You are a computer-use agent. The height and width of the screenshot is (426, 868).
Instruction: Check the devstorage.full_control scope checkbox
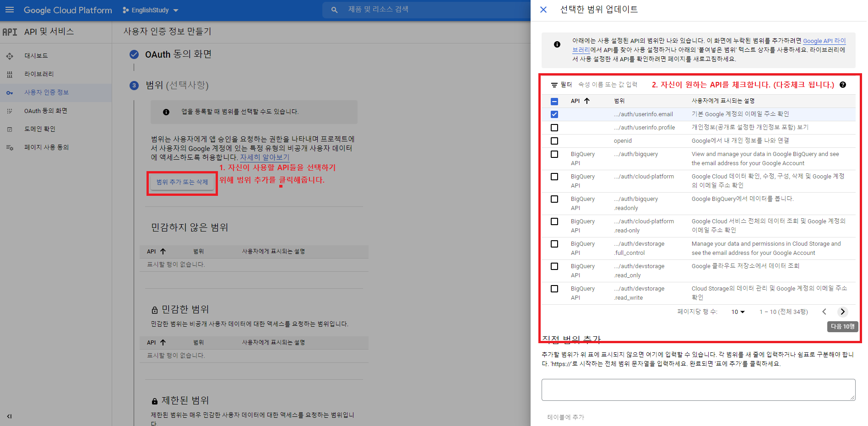click(x=554, y=244)
